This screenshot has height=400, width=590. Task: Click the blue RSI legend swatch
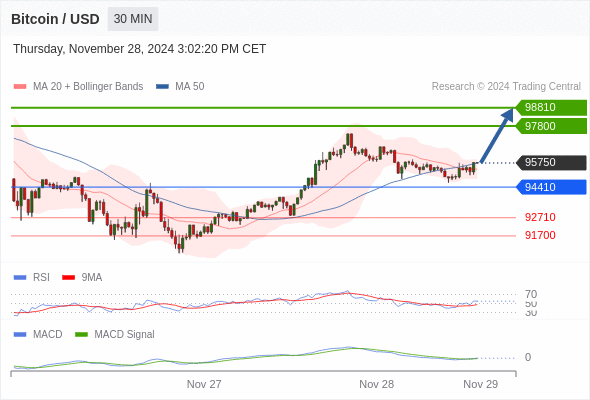[x=20, y=277]
